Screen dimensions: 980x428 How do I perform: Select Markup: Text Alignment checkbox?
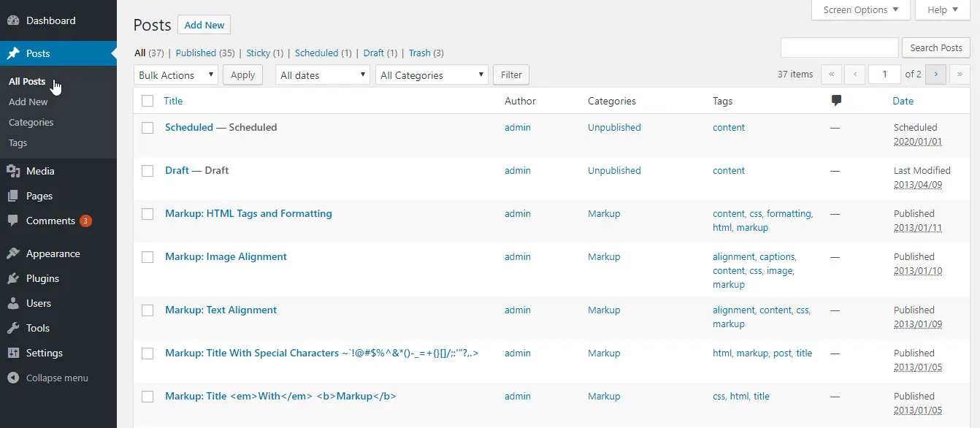point(148,310)
